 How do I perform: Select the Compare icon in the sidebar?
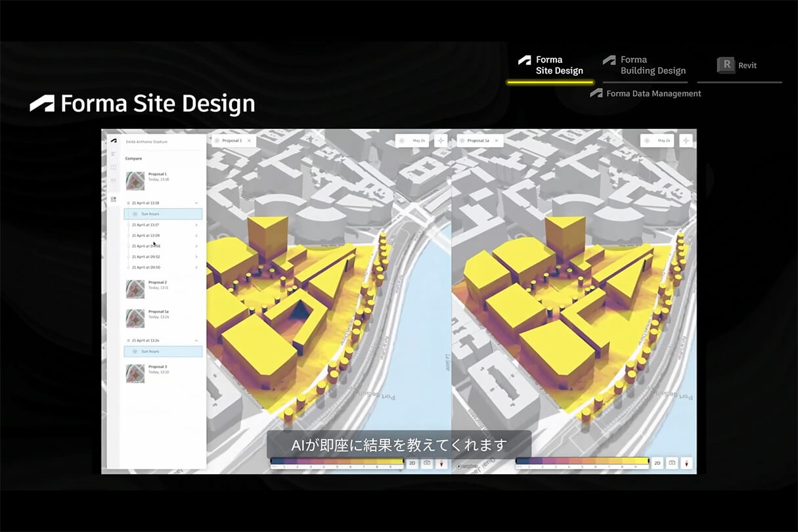(x=114, y=199)
